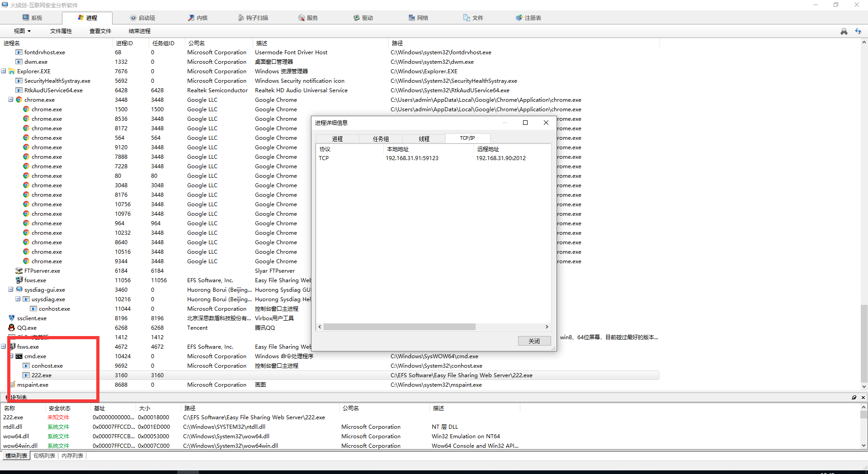Click the path of 222.exe in the process list

point(462,375)
